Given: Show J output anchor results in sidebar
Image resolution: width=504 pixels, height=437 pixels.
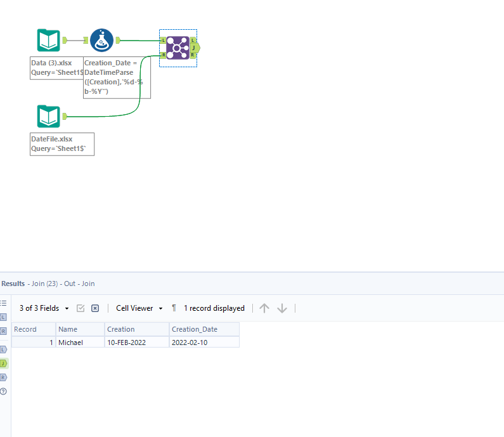Looking at the screenshot, I should (x=4, y=363).
